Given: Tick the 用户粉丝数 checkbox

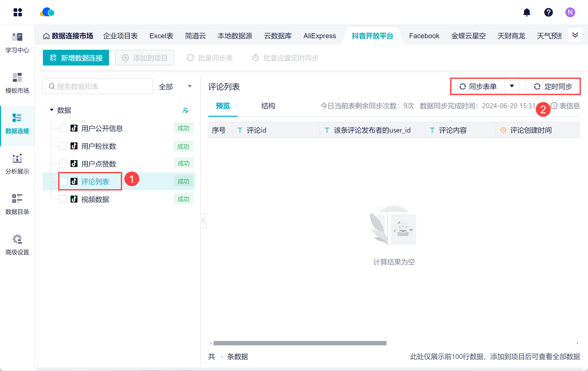Looking at the screenshot, I should click(x=63, y=146).
